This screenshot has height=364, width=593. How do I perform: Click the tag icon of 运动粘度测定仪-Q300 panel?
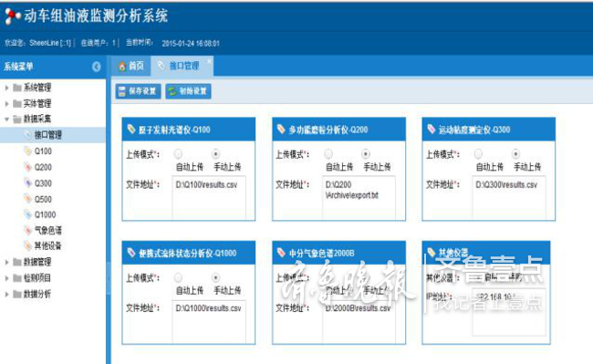[x=432, y=130]
